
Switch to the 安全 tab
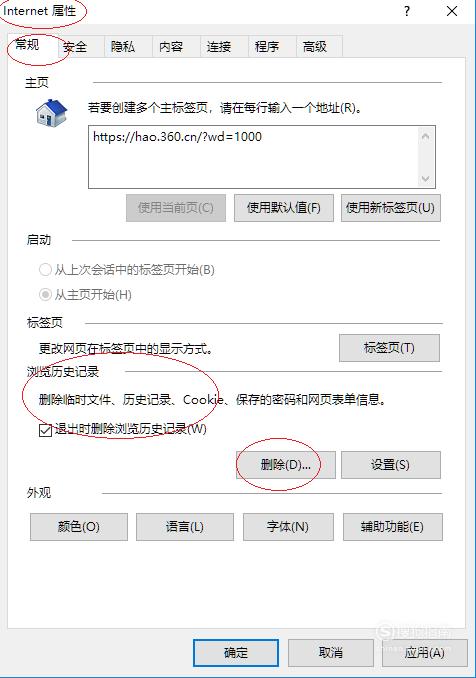(75, 46)
